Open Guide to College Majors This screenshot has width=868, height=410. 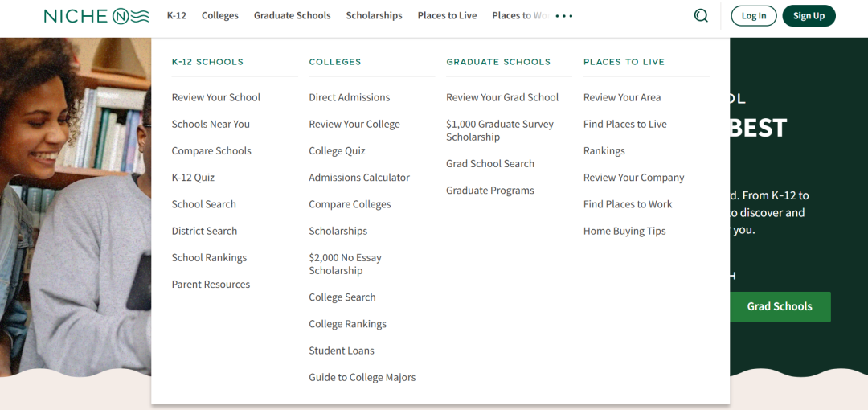tap(362, 377)
